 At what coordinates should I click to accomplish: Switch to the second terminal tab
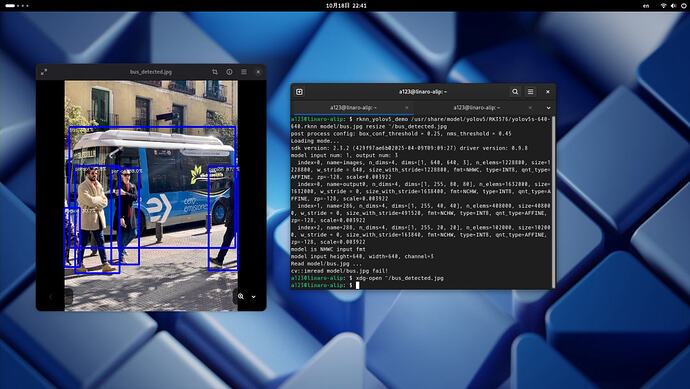(x=477, y=107)
